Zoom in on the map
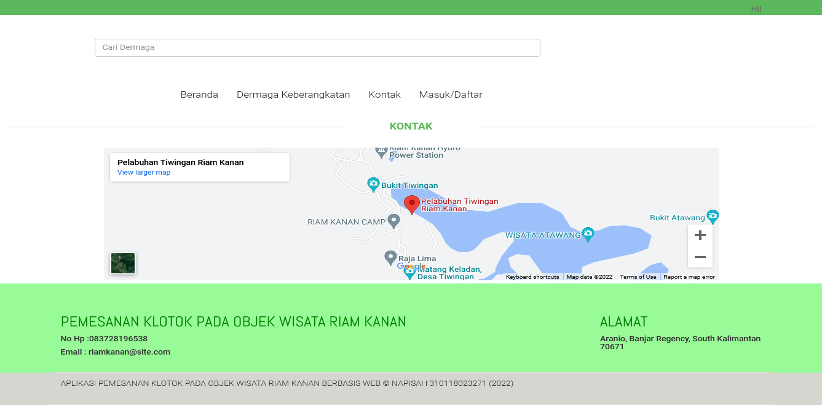The width and height of the screenshot is (822, 406). (700, 235)
